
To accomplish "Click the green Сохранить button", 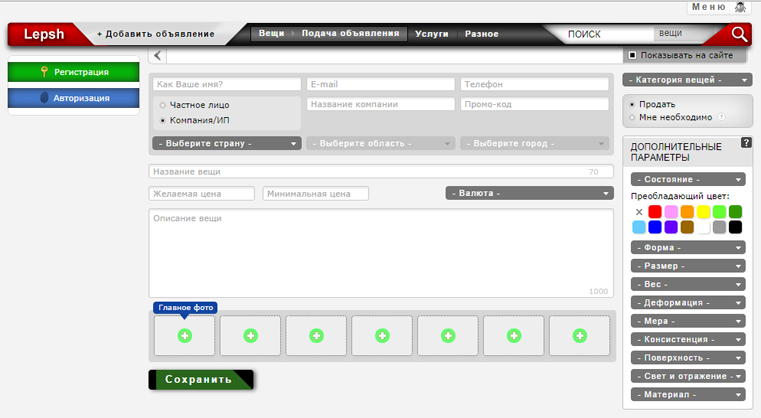I will pos(200,380).
